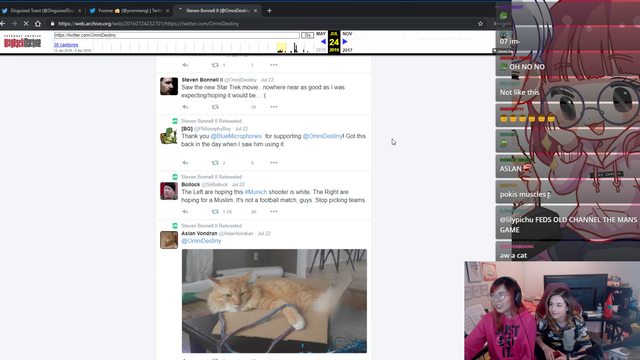Viewport: 640px width, 360px height.
Task: Go to previous capture blue arrow
Action: coord(323,42)
